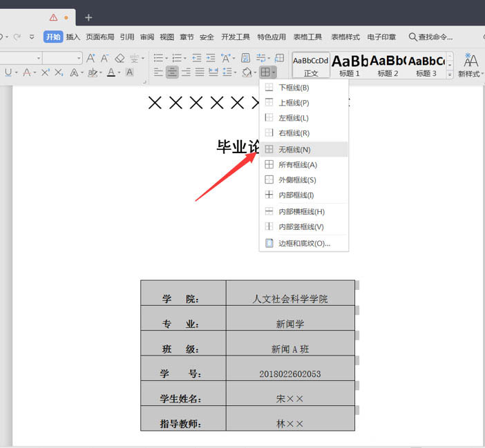Toggle the subscript button

tap(59, 72)
